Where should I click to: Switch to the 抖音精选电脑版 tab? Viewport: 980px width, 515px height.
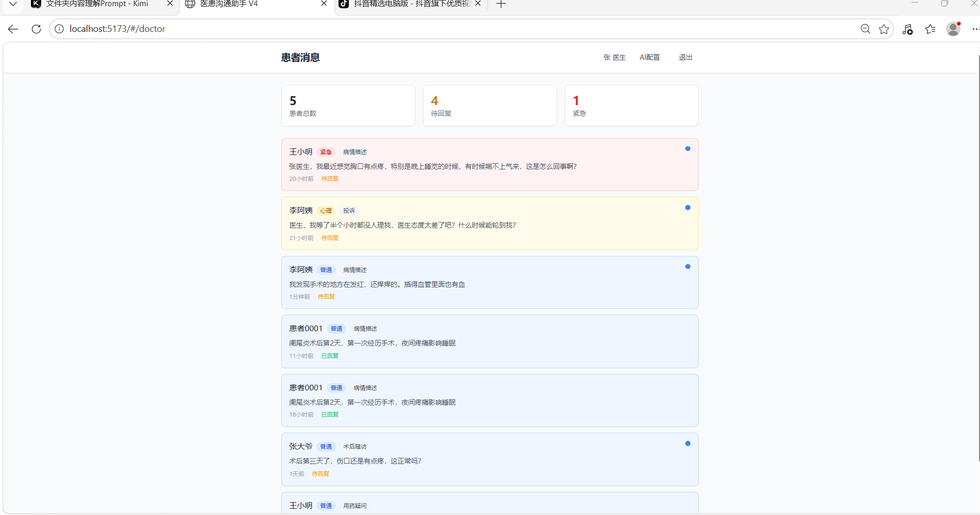coord(411,4)
